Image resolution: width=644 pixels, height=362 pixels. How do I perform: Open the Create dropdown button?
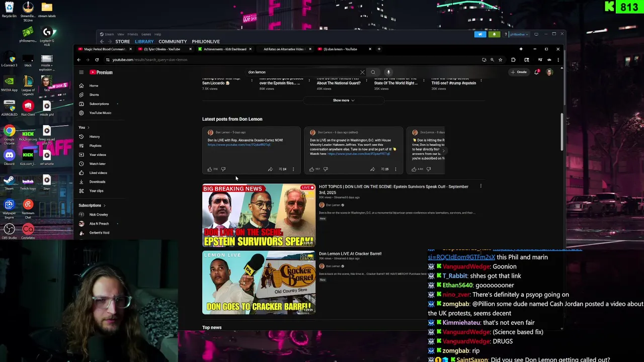click(x=519, y=72)
